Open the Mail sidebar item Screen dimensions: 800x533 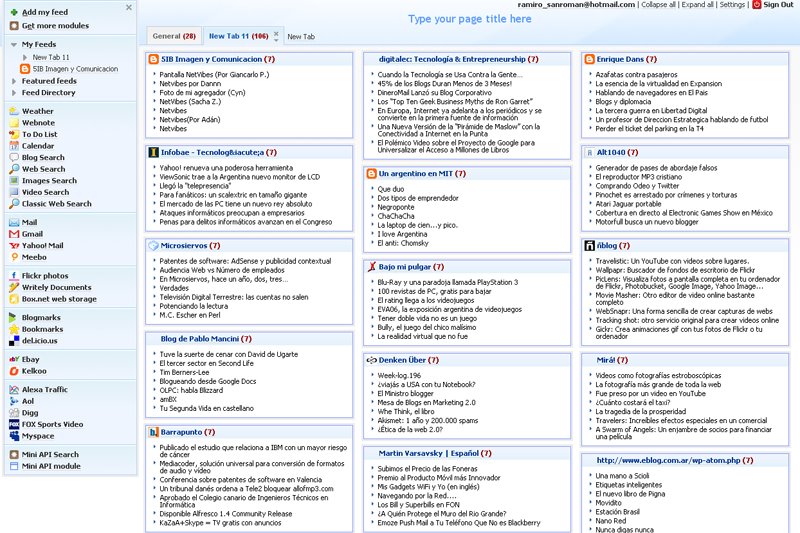29,222
